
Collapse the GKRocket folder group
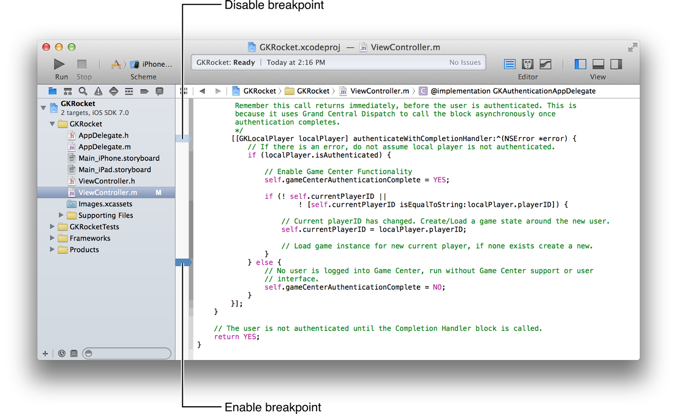click(52, 124)
